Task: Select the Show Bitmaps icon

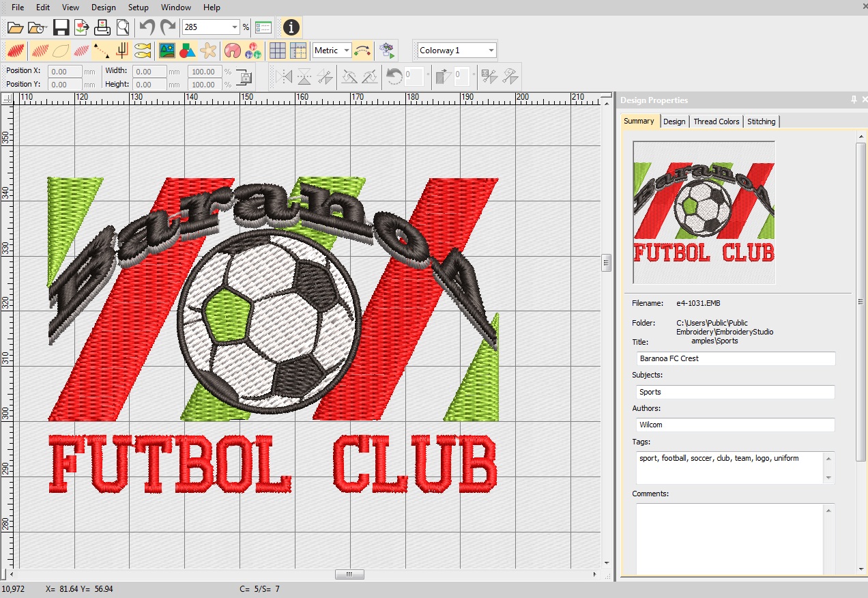Action: (x=167, y=50)
